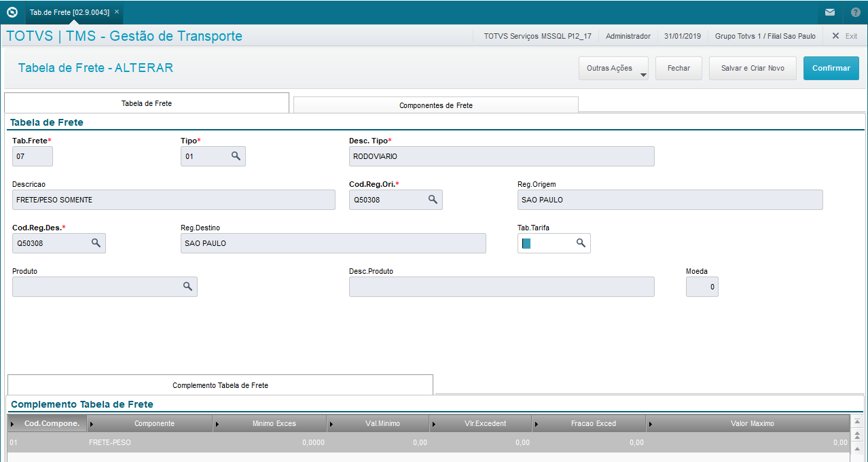868x462 pixels.
Task: Click the Desc. Tipo field RODOVIARIO
Action: [502, 156]
